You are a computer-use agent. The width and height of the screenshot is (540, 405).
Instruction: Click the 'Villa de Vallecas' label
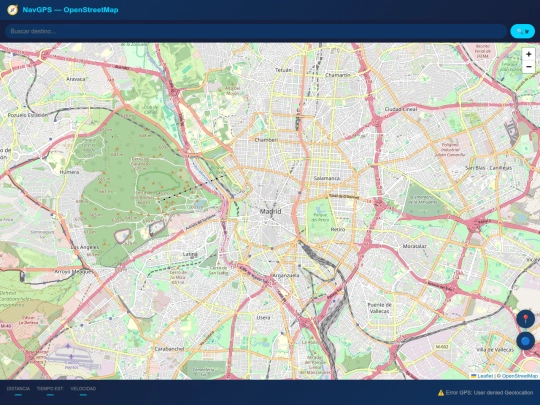pyautogui.click(x=495, y=350)
